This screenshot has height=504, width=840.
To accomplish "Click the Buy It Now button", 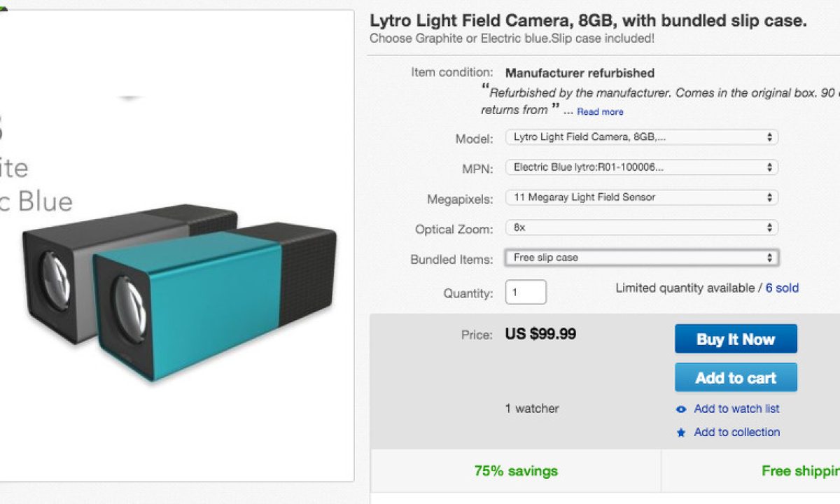I will point(736,339).
